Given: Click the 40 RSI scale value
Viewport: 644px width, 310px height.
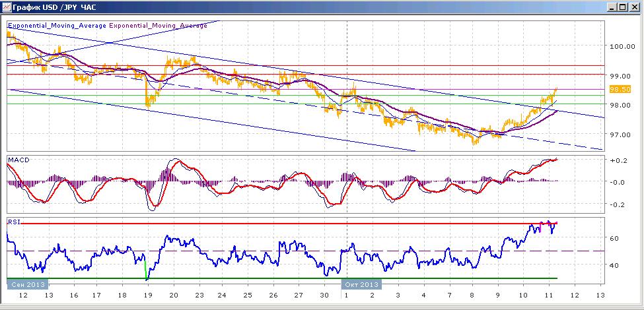Looking at the screenshot, I should [614, 265].
